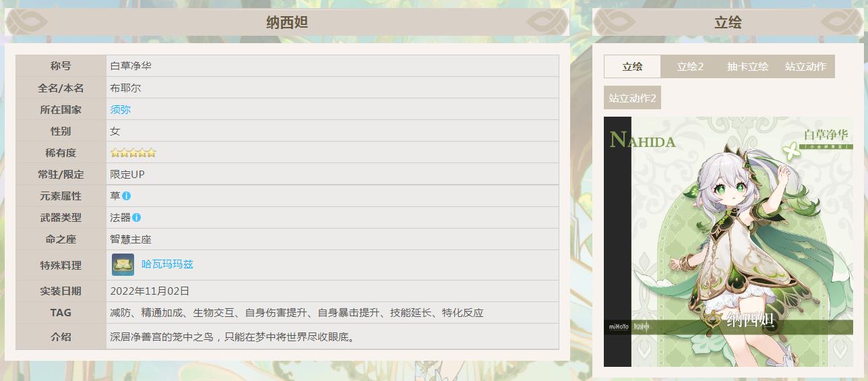Click the gender value 女
Image resolution: width=868 pixels, height=381 pixels.
point(115,131)
